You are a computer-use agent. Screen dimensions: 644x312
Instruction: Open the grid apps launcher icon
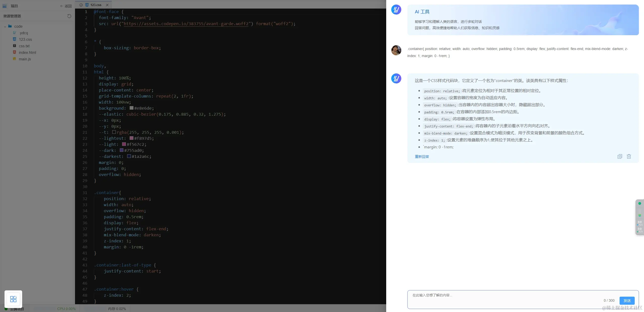coord(13,299)
